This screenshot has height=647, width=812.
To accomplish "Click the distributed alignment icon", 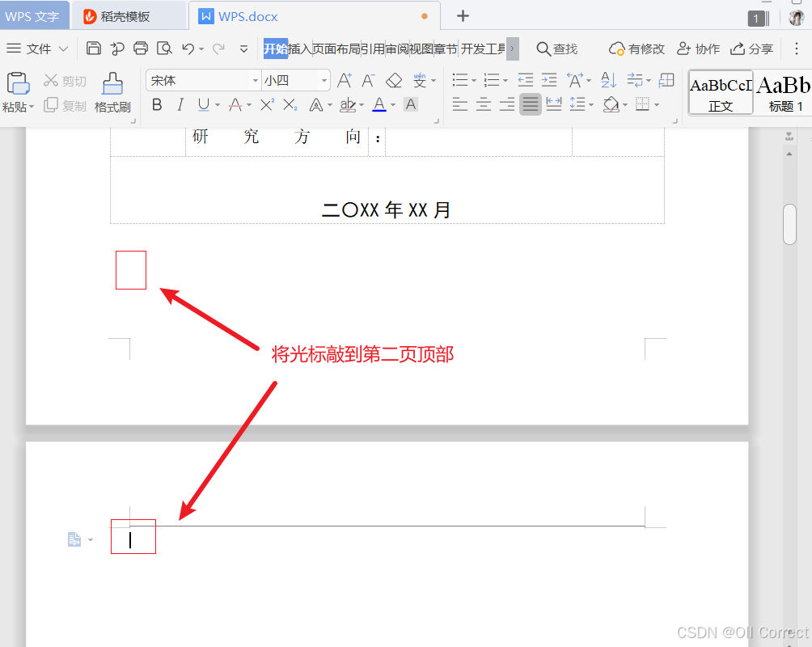I will 553,104.
